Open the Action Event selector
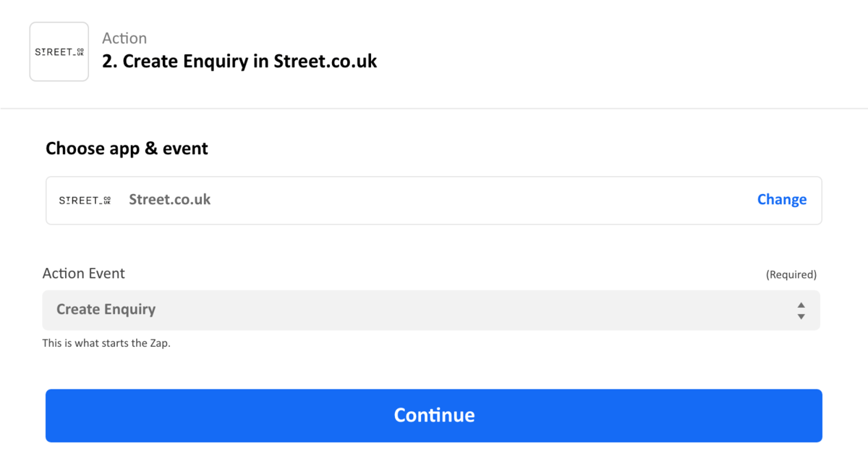The image size is (868, 475). coord(434,310)
